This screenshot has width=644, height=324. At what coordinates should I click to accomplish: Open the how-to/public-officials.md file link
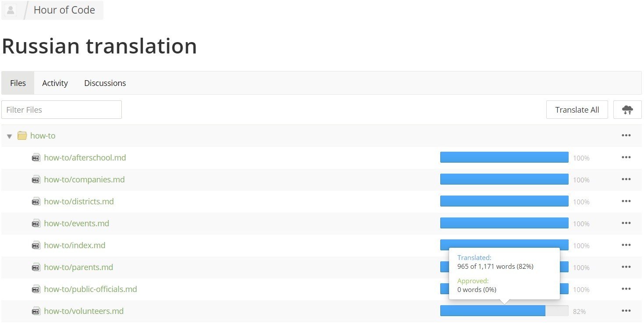click(90, 289)
